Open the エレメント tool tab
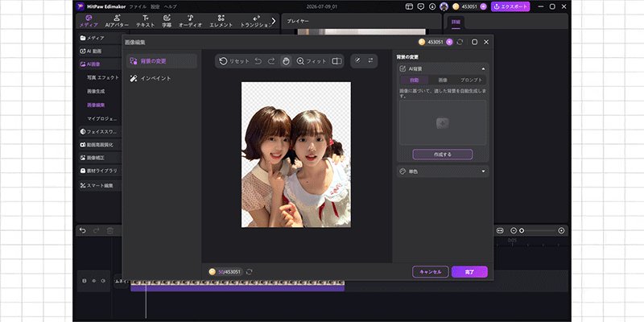The height and width of the screenshot is (322, 644). tap(221, 21)
